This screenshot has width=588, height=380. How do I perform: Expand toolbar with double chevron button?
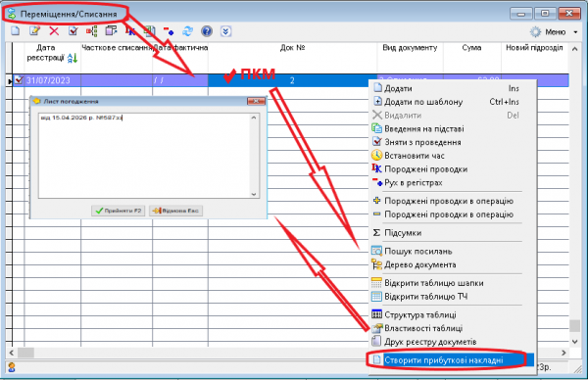point(225,31)
